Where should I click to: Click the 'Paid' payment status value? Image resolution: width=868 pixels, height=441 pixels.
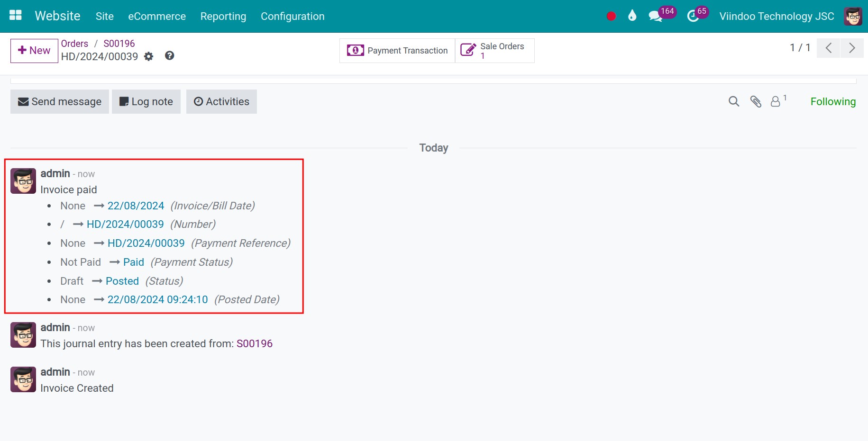click(x=134, y=262)
